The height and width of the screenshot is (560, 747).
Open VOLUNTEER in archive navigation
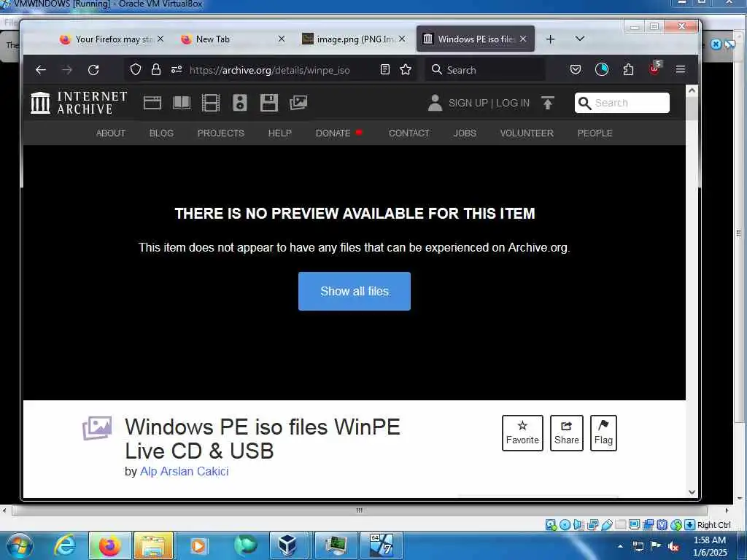(527, 133)
